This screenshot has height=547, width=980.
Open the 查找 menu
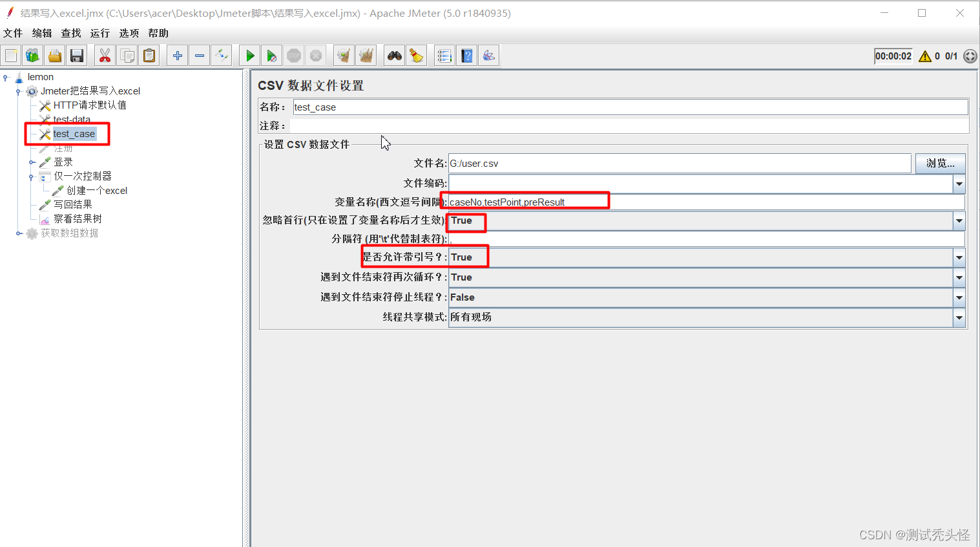[x=71, y=33]
